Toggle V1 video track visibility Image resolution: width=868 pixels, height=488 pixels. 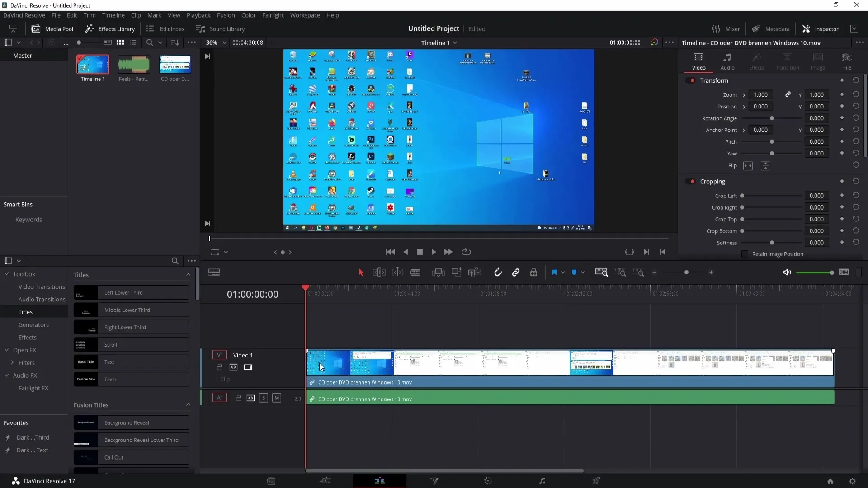[x=248, y=367]
